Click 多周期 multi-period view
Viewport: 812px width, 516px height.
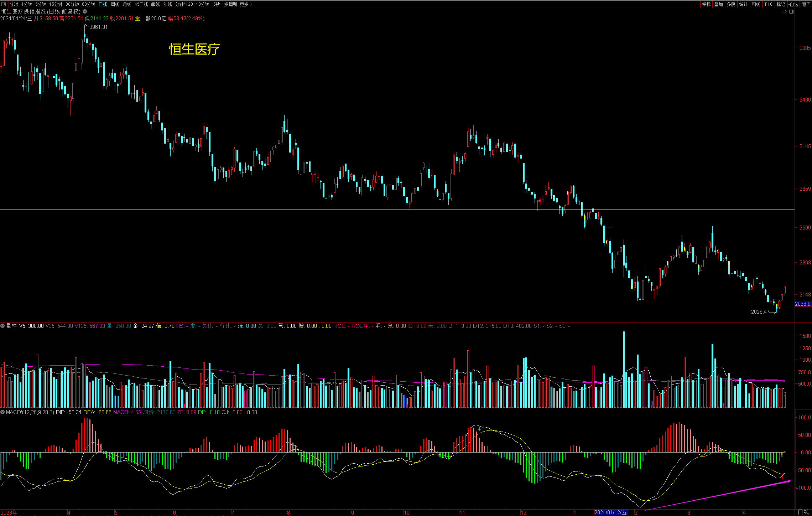(230, 4)
